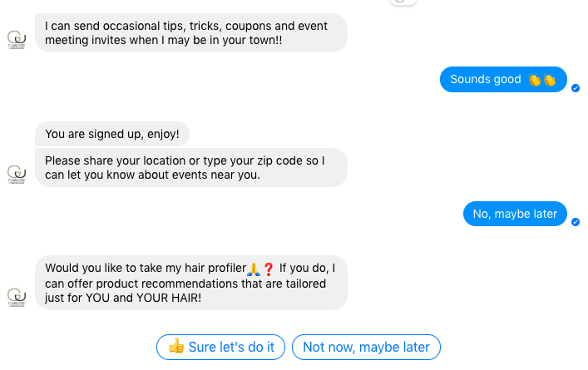Open the bot avatar next to the zip code request
The image size is (588, 370).
click(x=17, y=175)
